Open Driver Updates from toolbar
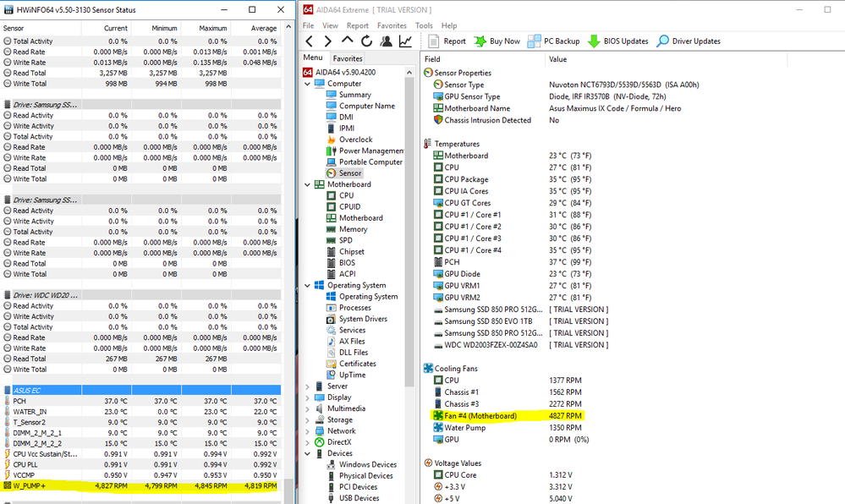 click(689, 41)
